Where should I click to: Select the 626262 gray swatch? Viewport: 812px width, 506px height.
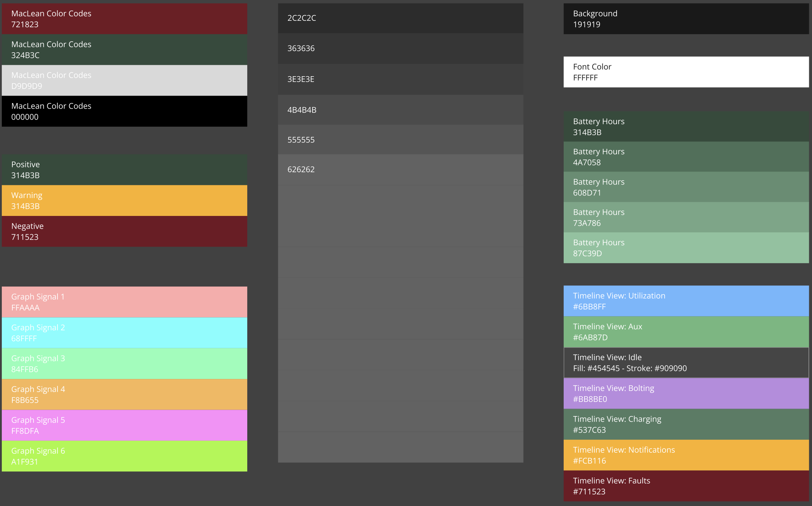(400, 169)
